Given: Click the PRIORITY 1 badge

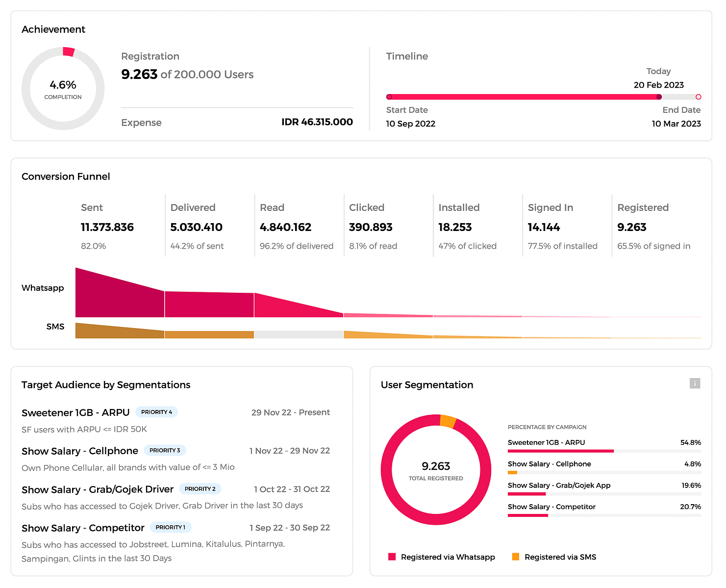Looking at the screenshot, I should click(x=171, y=527).
